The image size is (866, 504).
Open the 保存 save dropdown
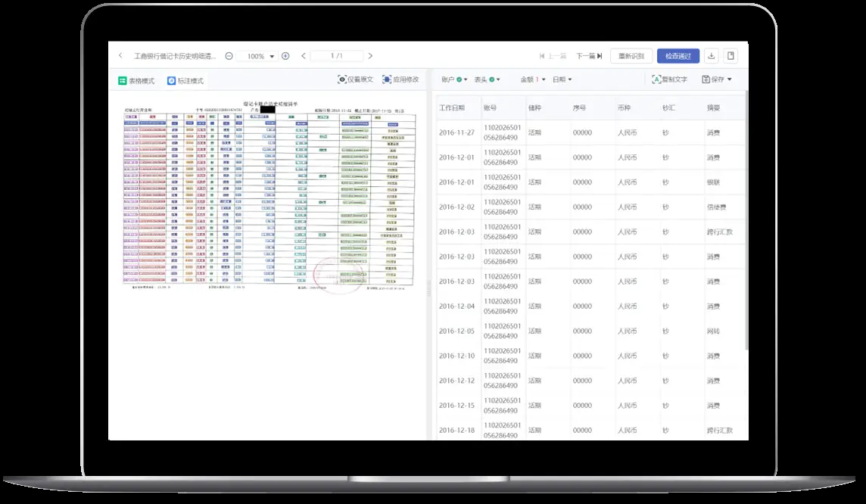coord(716,79)
